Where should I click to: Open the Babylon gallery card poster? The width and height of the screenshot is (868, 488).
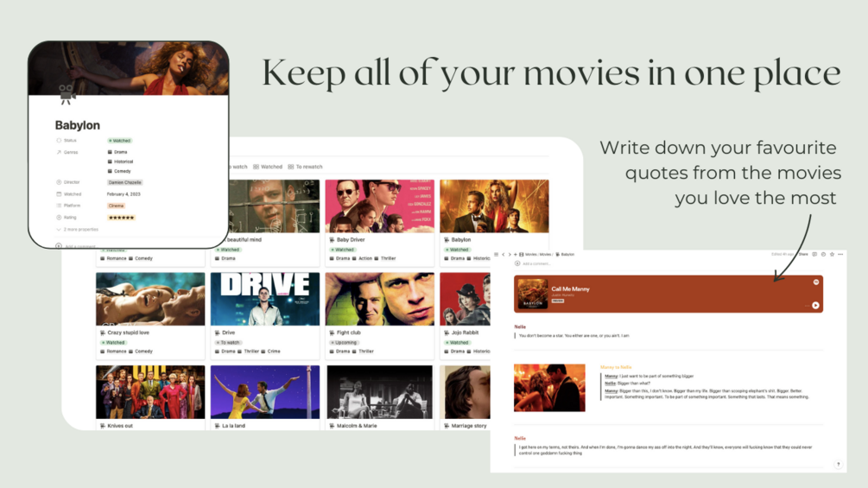tap(494, 206)
